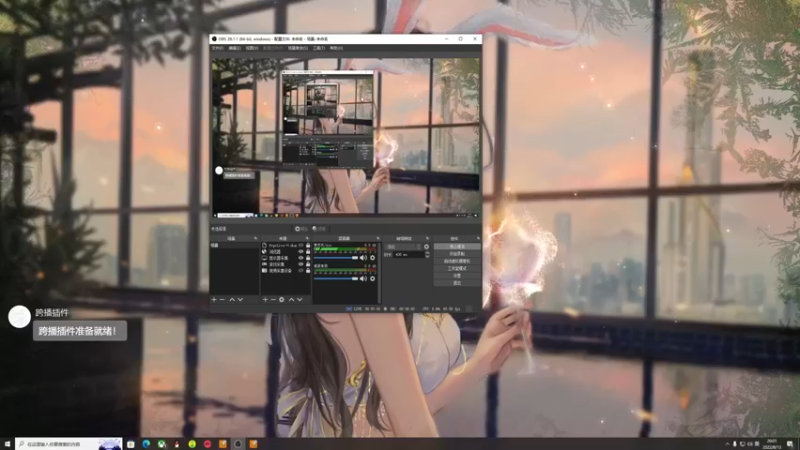Open Microsoft Edge from the taskbar
Image resolution: width=800 pixels, height=450 pixels.
tap(146, 444)
